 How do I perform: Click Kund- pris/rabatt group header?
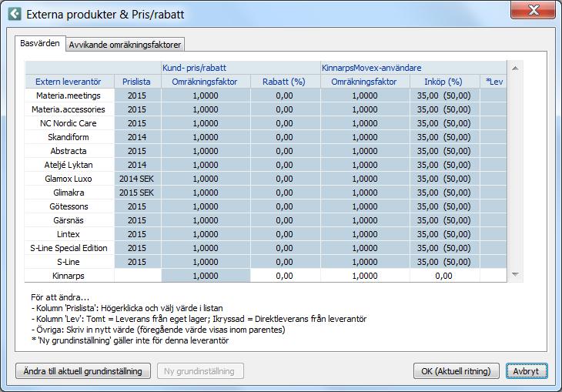(x=241, y=68)
